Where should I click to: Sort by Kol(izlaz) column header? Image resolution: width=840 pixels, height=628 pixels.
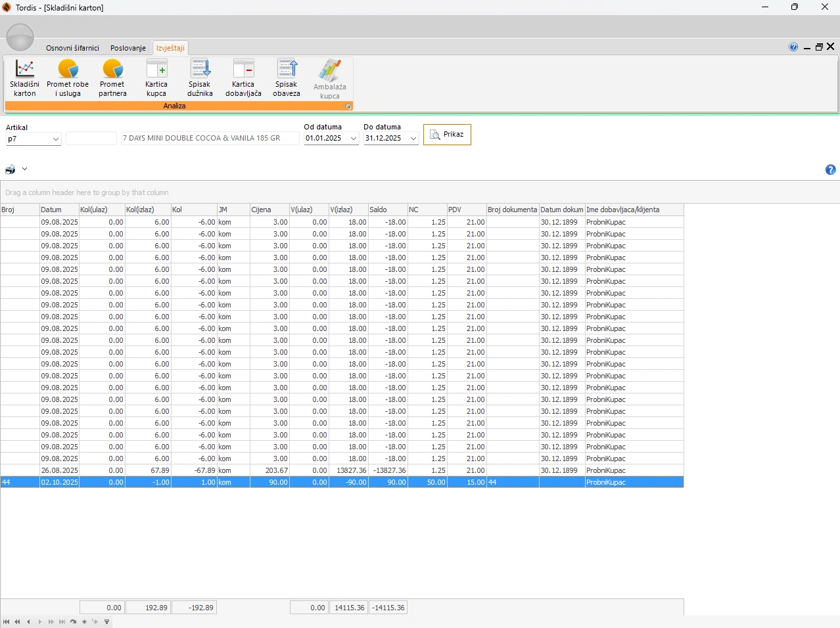coord(148,210)
